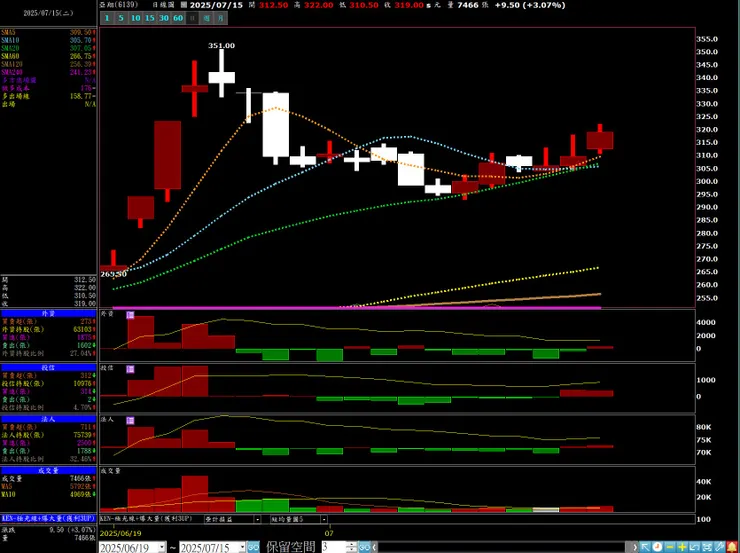The width and height of the screenshot is (740, 553).
Task: Open the wrench settings icon
Action: (x=720, y=547)
